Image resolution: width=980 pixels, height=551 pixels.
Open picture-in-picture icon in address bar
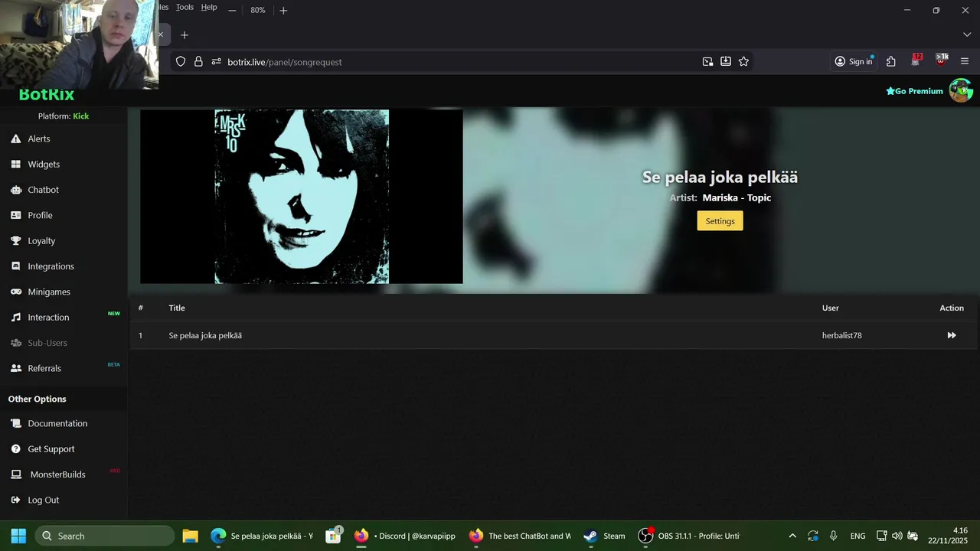(x=707, y=61)
